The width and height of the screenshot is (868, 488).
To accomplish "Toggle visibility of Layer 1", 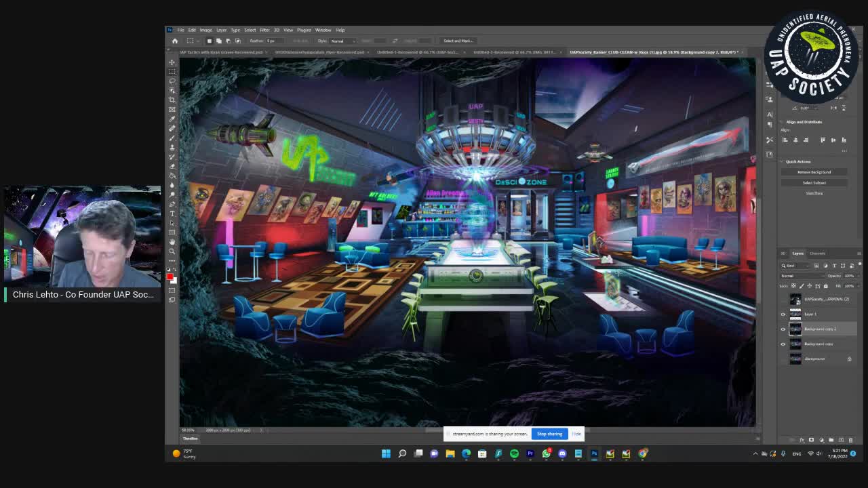I will tap(783, 314).
